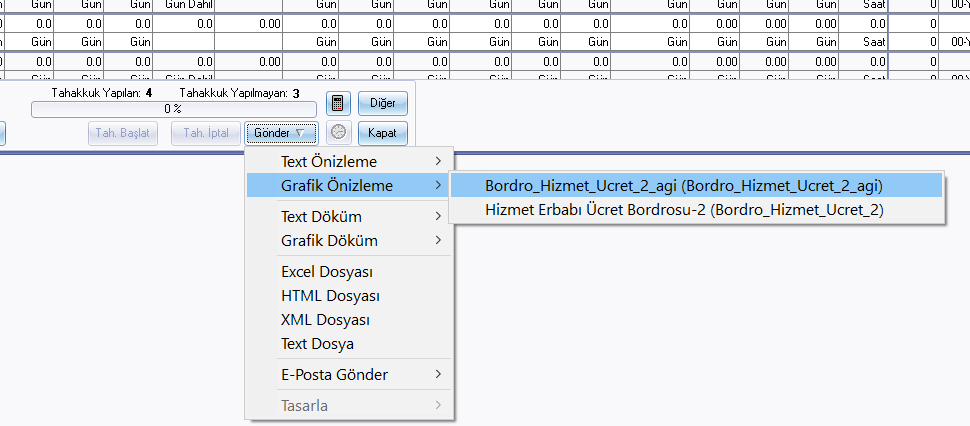970x426 pixels.
Task: Click the calculator icon button
Action: [x=338, y=104]
